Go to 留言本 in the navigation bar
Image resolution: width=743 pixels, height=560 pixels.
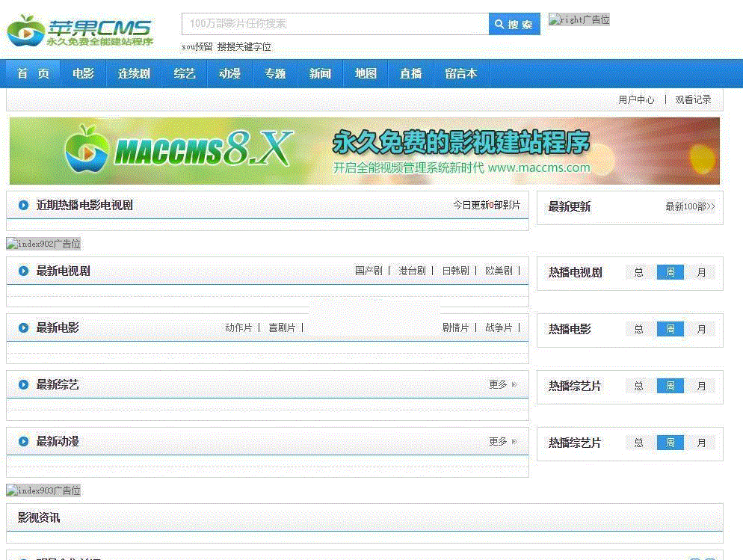(460, 73)
